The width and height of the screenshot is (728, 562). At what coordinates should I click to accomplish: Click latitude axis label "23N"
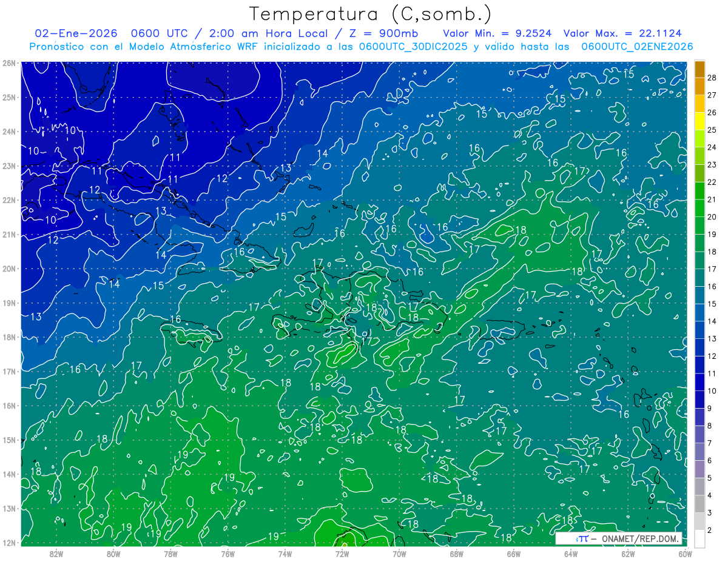[8, 166]
